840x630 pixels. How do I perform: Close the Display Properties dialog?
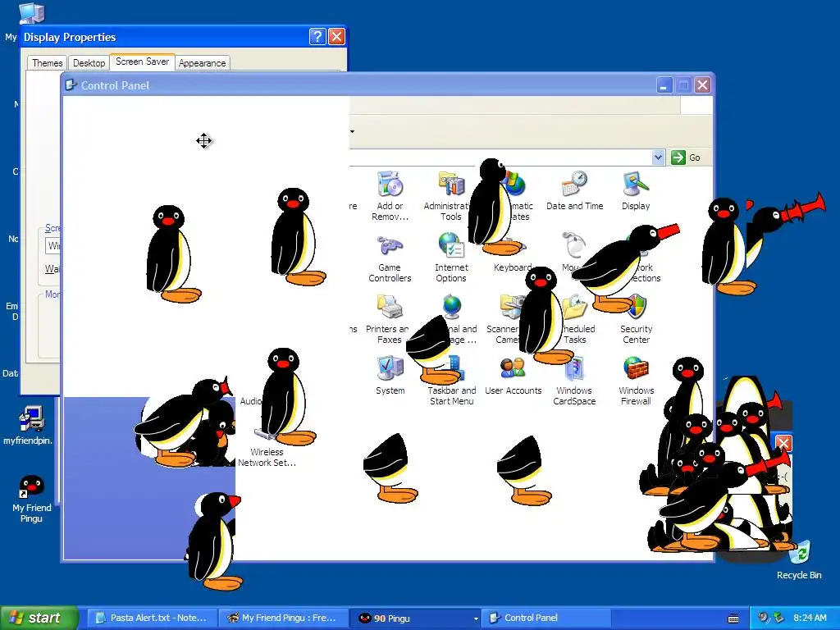(x=336, y=36)
